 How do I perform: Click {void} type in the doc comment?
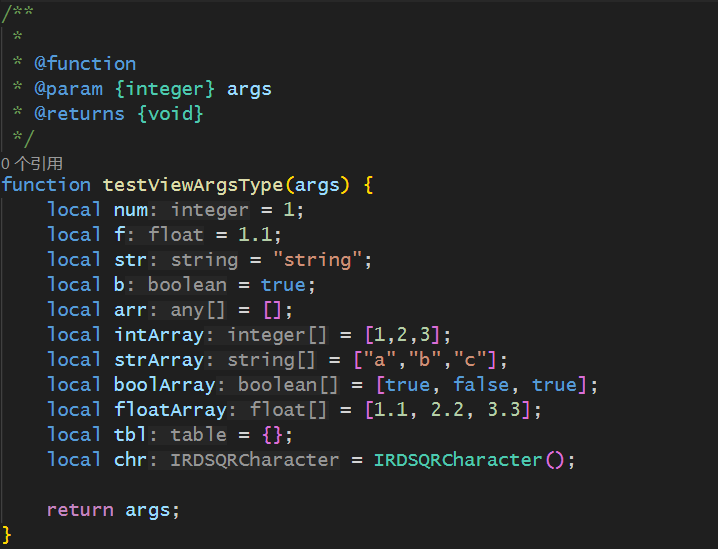pyautogui.click(x=170, y=114)
